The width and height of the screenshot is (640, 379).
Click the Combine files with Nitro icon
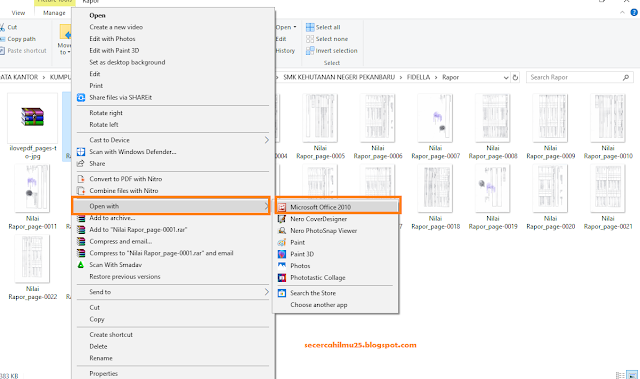pyautogui.click(x=81, y=191)
